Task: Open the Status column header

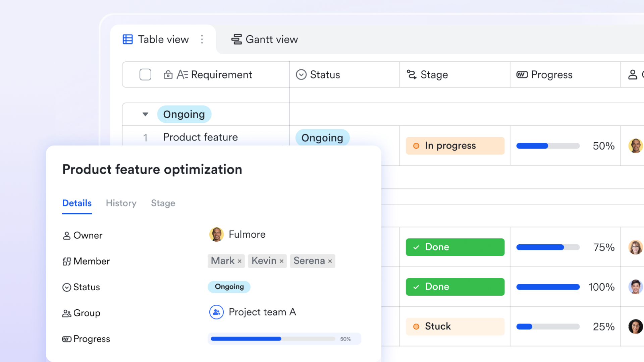Action: [325, 74]
